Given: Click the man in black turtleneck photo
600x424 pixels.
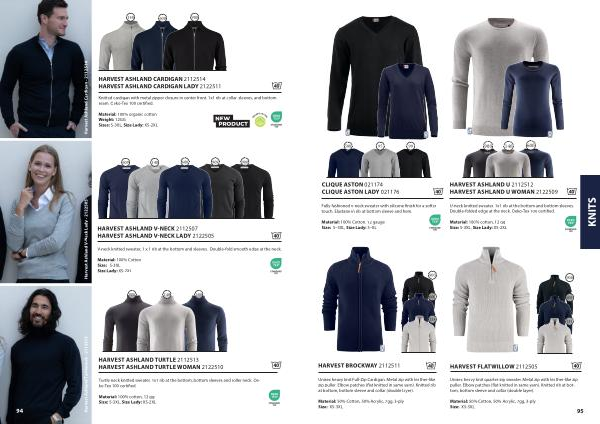Looking at the screenshot, I should pyautogui.click(x=46, y=355).
